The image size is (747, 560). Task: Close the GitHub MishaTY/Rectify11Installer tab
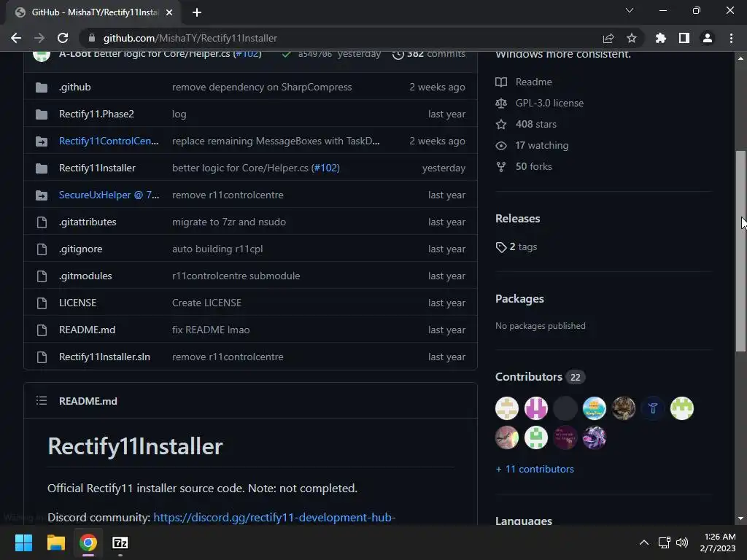pos(169,12)
